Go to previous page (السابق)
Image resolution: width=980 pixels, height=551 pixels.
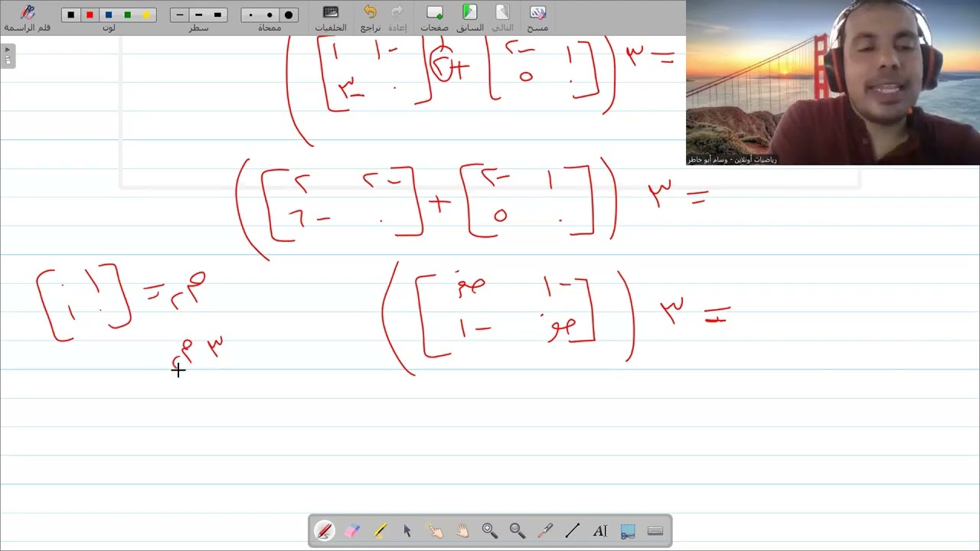click(470, 18)
